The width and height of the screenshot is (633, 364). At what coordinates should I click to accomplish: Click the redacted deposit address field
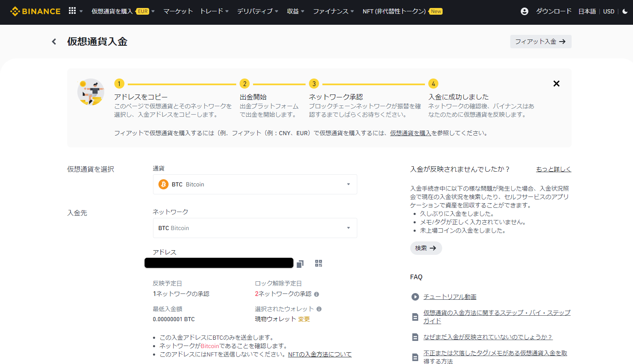coord(219,263)
